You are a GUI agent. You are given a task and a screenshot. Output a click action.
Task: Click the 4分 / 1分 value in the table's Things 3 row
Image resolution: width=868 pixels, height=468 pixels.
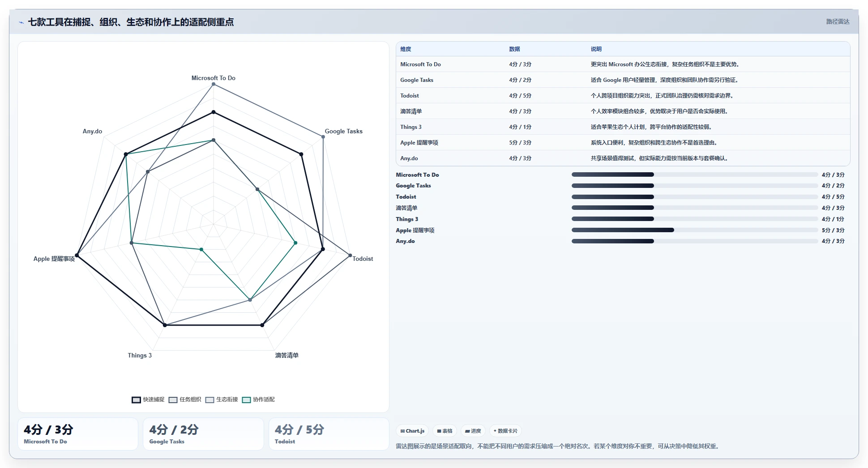[x=520, y=127]
